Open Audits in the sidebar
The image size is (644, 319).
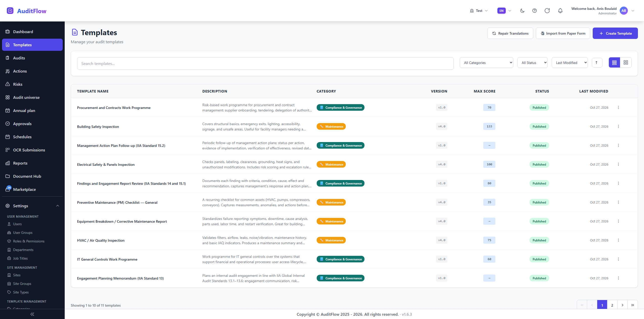tap(32, 58)
